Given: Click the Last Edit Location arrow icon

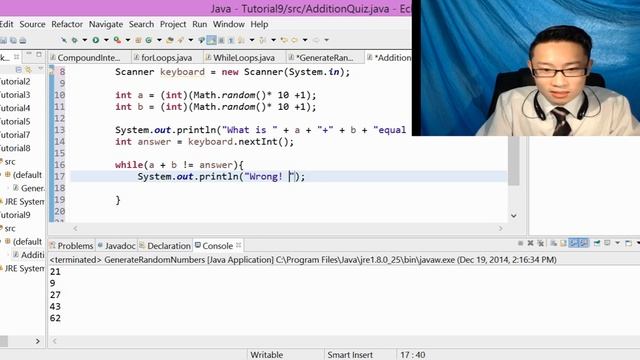Looking at the screenshot, I should click(x=284, y=40).
